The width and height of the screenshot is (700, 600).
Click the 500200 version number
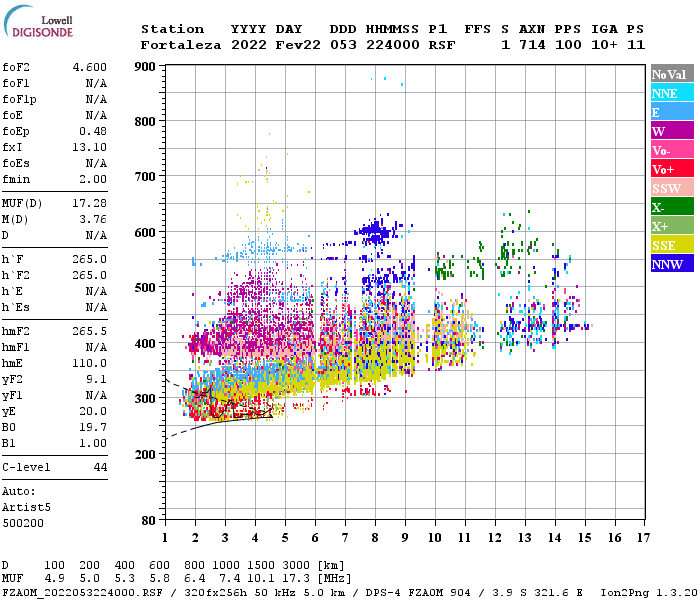[23, 524]
